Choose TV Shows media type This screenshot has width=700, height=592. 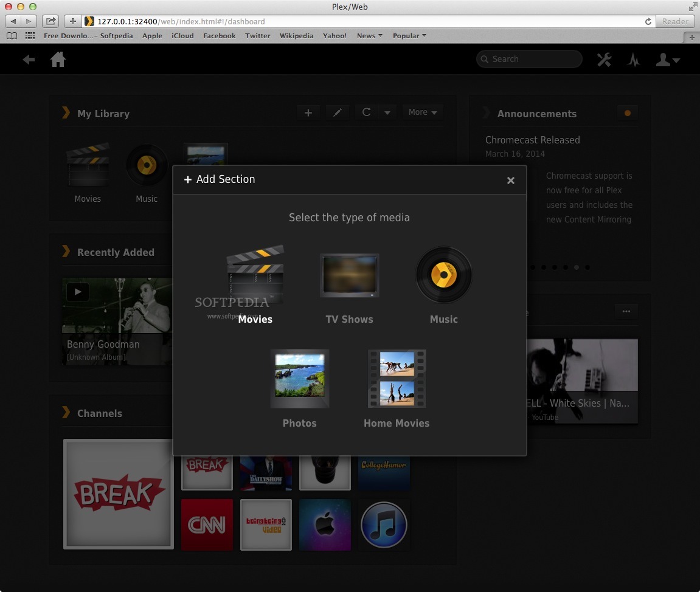click(349, 287)
